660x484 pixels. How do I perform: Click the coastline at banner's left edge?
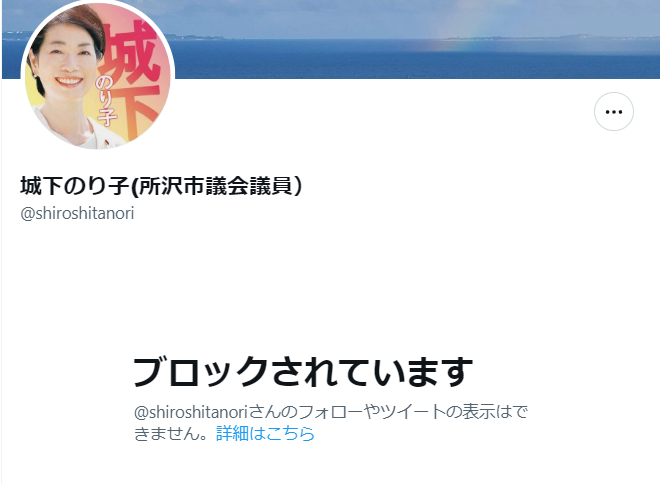(x=13, y=35)
